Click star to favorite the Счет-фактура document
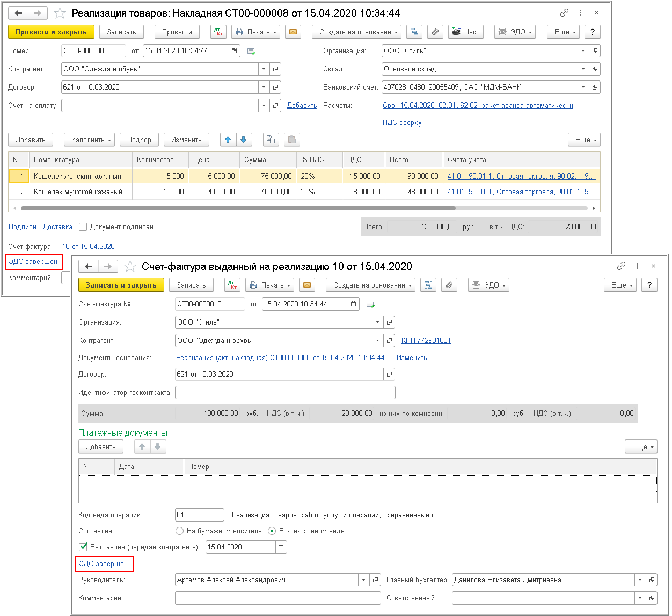 [130, 267]
